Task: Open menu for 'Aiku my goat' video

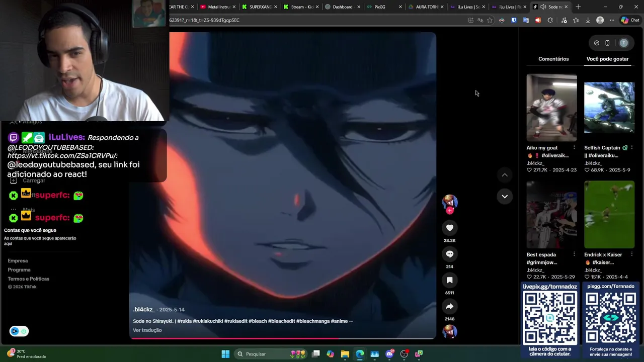Action: [x=574, y=148]
